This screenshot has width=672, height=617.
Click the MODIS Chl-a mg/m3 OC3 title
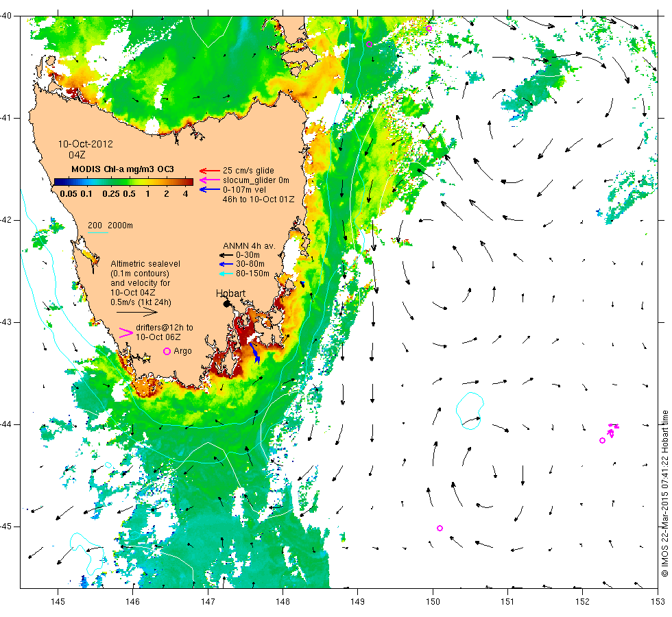pos(123,169)
